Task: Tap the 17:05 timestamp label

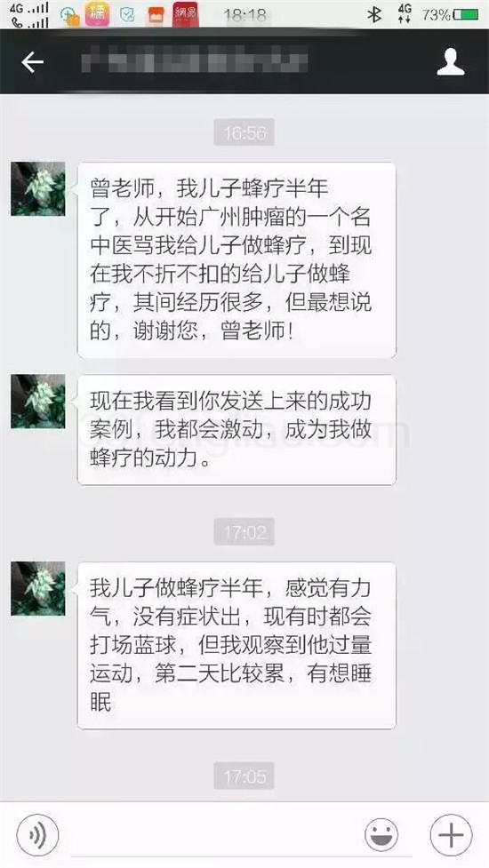Action: tap(244, 776)
